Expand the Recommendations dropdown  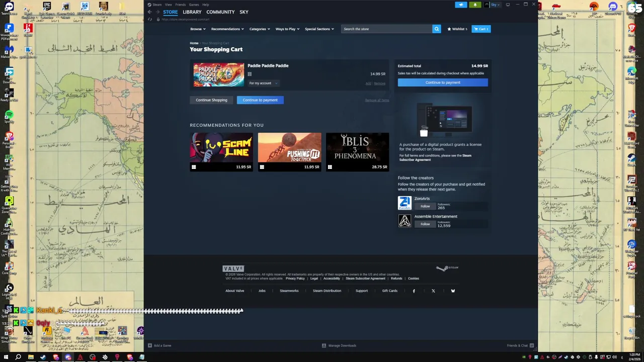(x=227, y=29)
